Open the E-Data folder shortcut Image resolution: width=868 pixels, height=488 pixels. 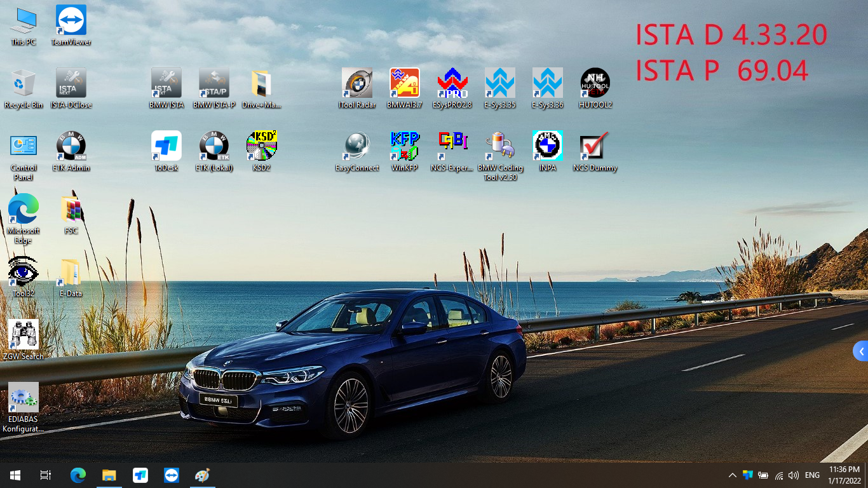71,277
